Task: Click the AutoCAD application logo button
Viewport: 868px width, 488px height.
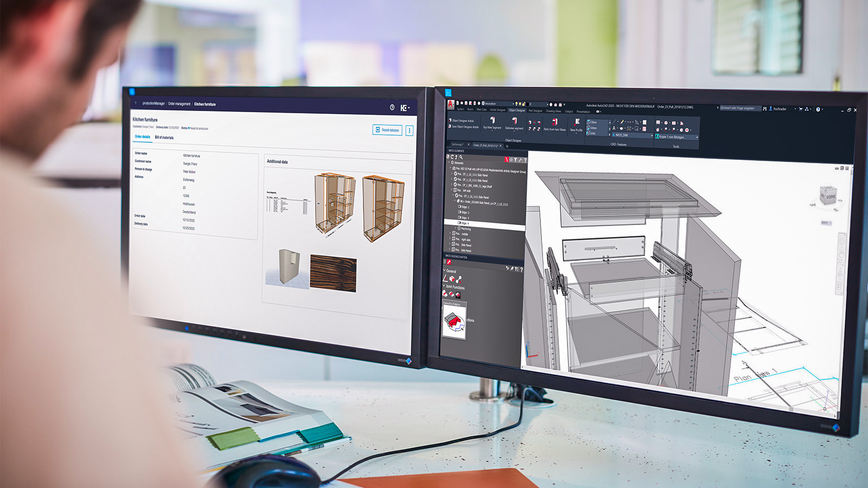Action: coord(450,104)
